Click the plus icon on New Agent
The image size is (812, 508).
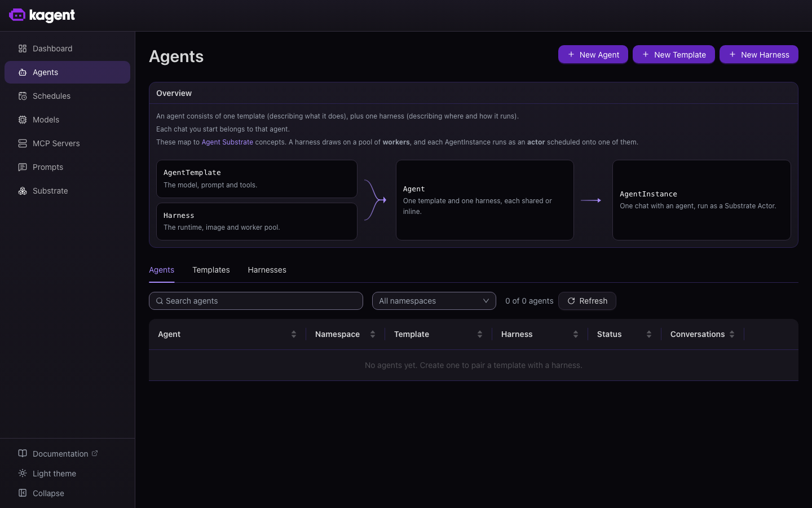[571, 54]
